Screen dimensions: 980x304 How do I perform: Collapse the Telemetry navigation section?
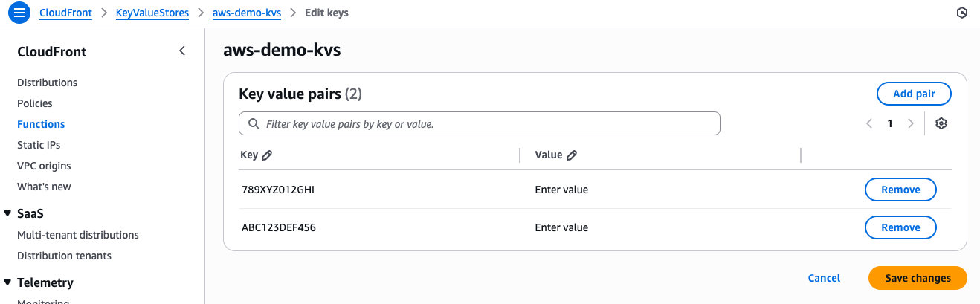7,282
